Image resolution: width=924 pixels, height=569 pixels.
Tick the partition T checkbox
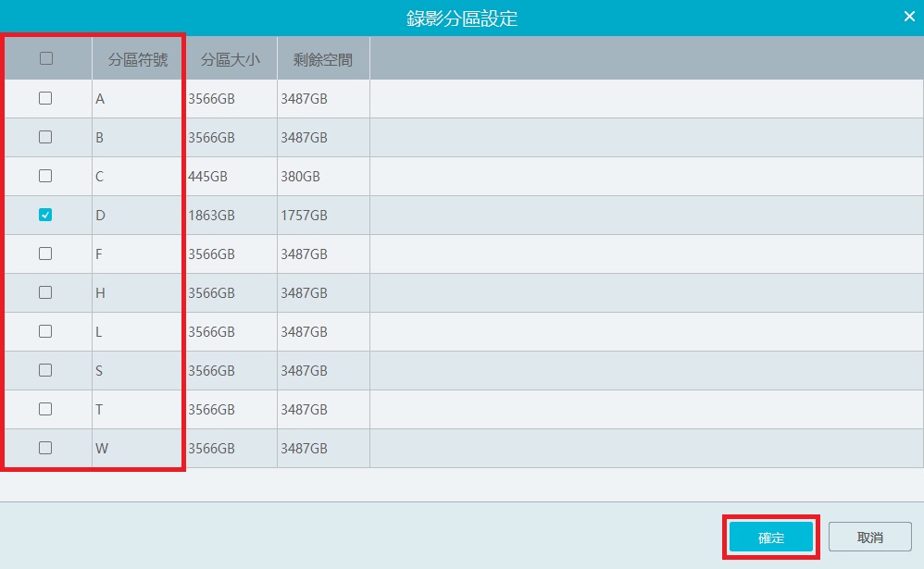[x=45, y=409]
